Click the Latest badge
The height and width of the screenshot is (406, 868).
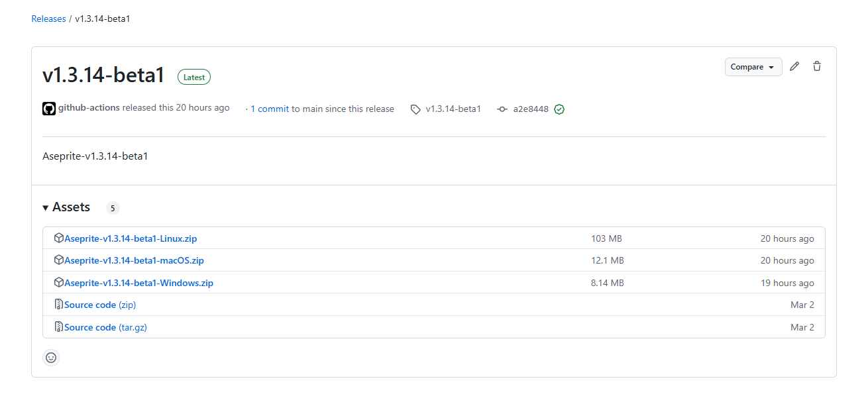(x=194, y=77)
